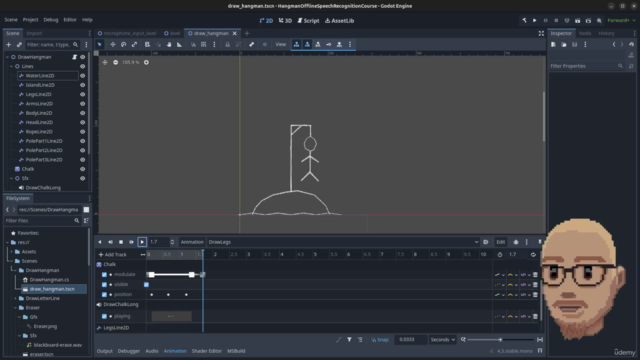Play animation forward from current position
Viewport: 640px width, 360px height.
point(142,242)
